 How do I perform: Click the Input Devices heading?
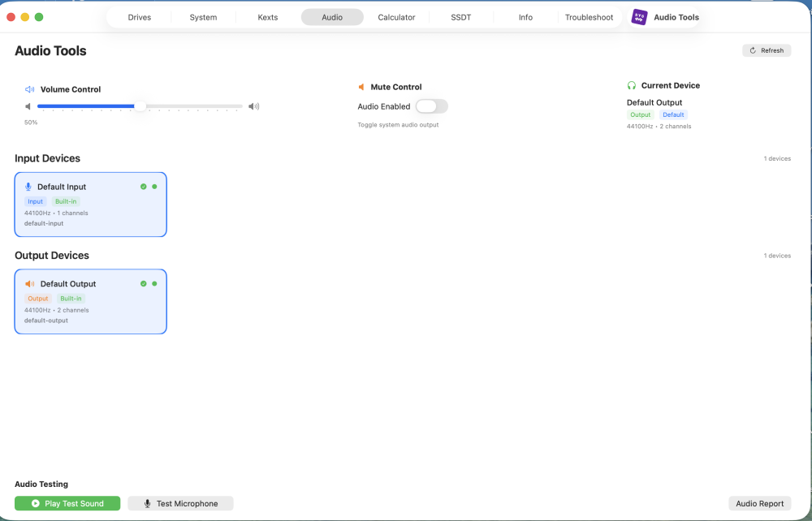point(48,158)
